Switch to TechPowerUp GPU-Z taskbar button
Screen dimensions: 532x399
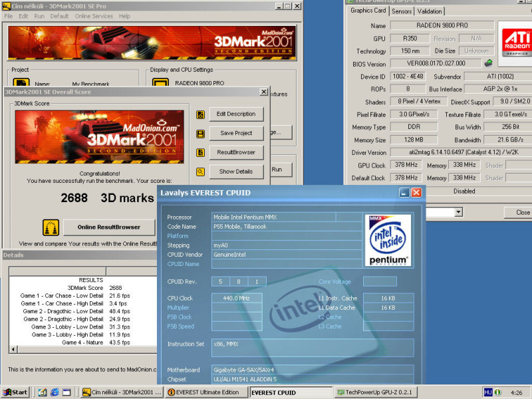(x=376, y=392)
